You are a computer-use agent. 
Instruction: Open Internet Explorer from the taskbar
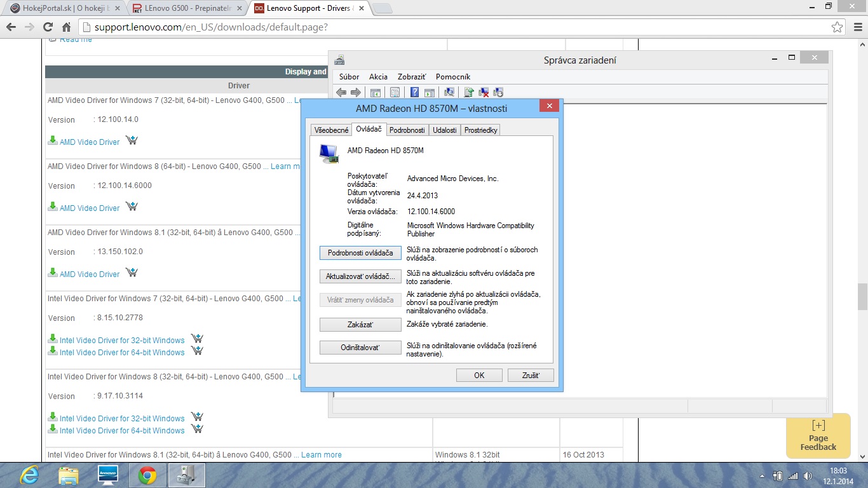click(29, 475)
